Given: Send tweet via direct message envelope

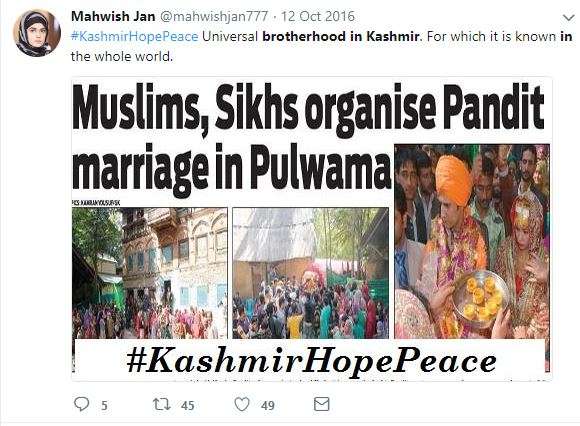Looking at the screenshot, I should point(321,404).
